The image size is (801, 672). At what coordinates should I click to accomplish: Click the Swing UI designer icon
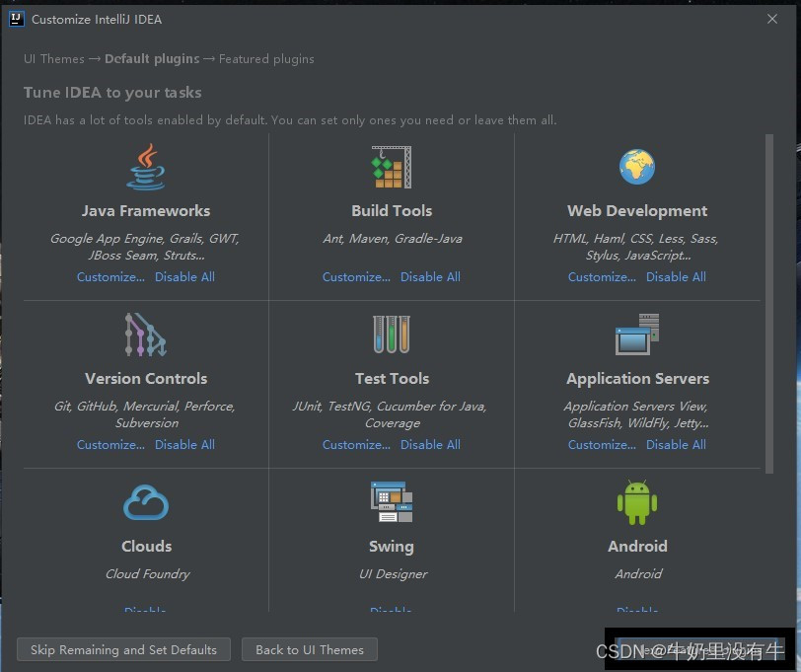(x=392, y=502)
